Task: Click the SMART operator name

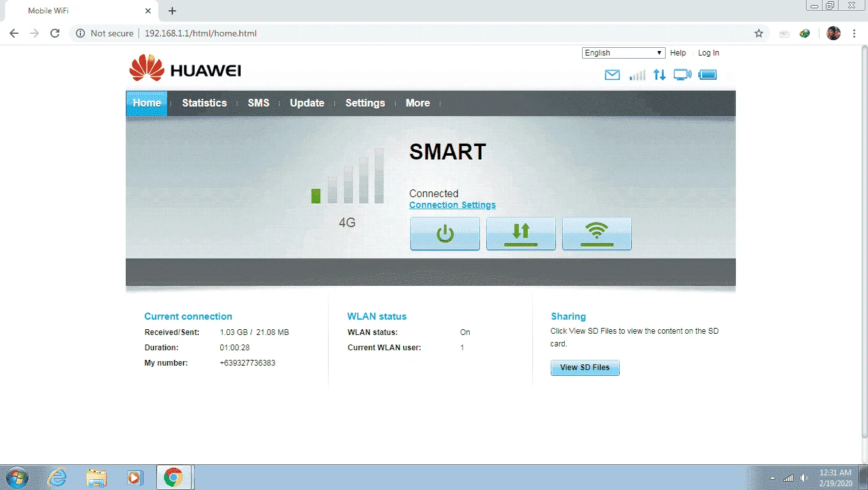Action: (x=447, y=152)
